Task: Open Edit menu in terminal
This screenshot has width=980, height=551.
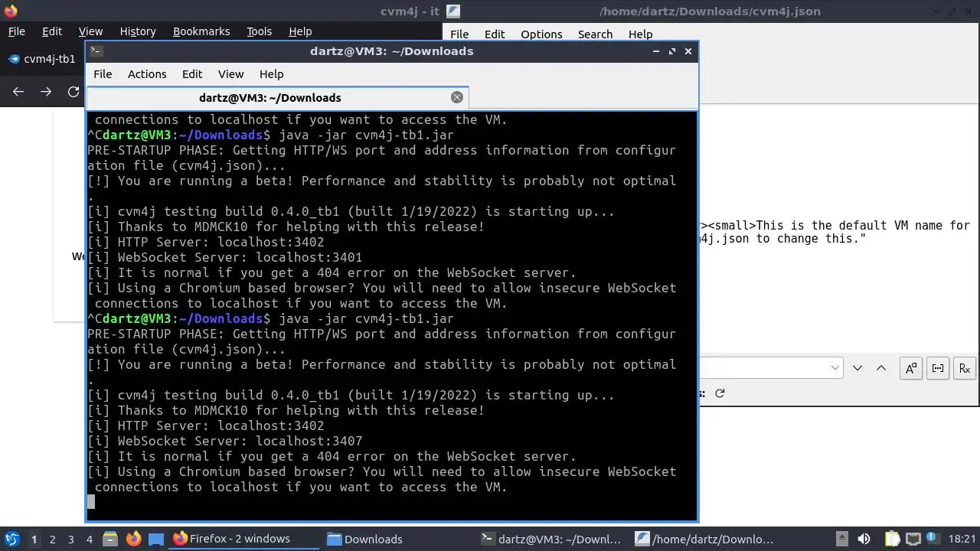Action: (192, 74)
